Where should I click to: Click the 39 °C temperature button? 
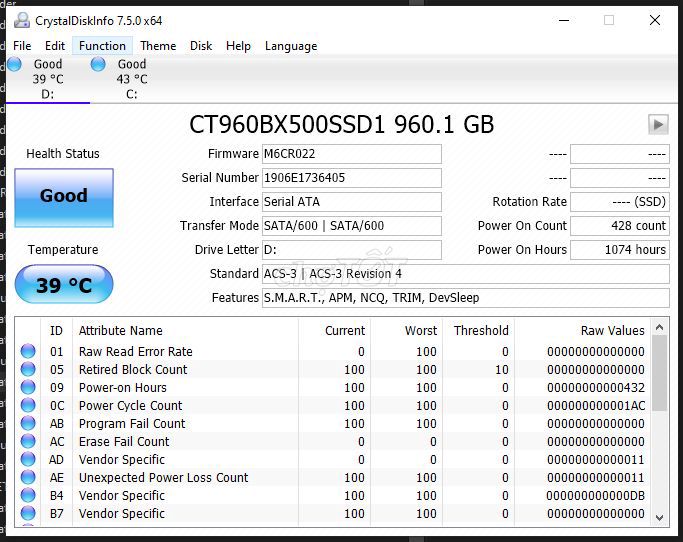pyautogui.click(x=64, y=284)
